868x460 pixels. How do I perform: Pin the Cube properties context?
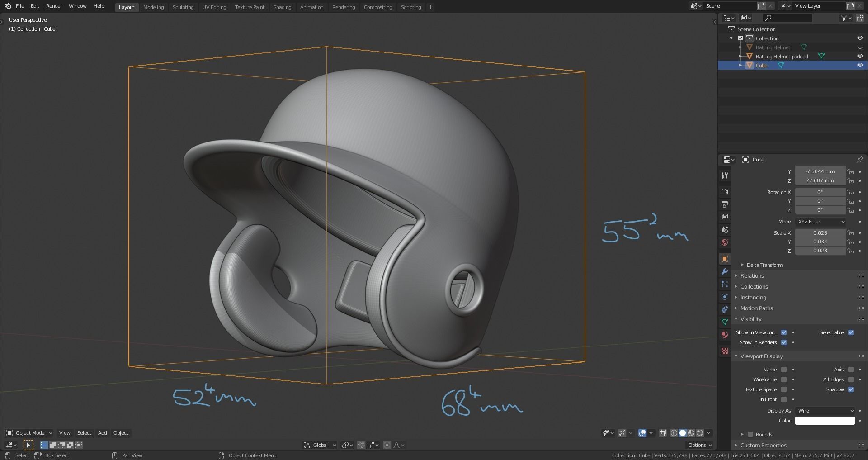pyautogui.click(x=859, y=160)
